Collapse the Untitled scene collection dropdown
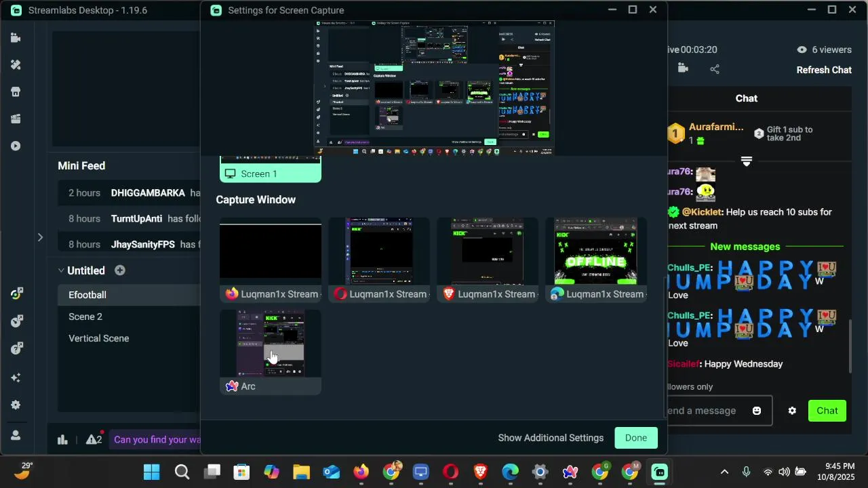This screenshot has width=868, height=488. (x=61, y=270)
